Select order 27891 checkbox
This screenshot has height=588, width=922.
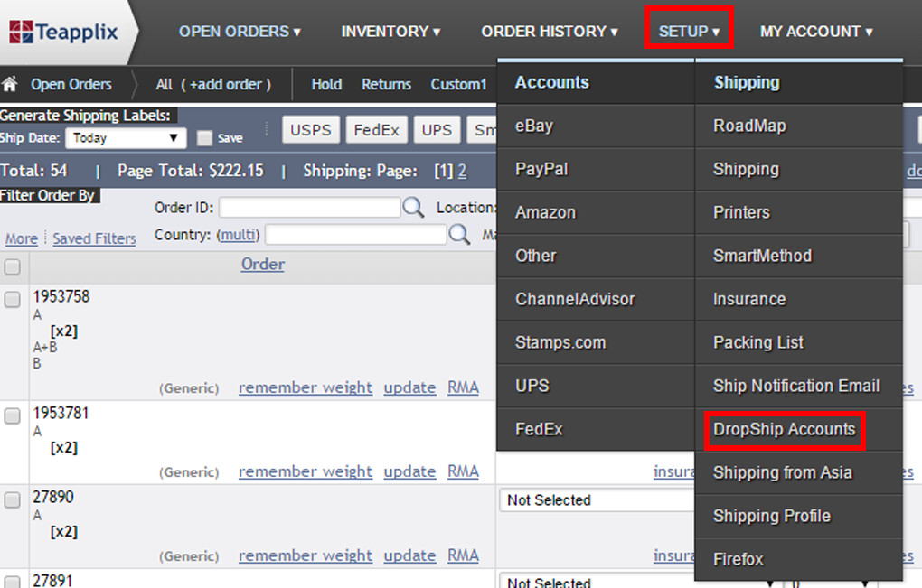(x=13, y=582)
